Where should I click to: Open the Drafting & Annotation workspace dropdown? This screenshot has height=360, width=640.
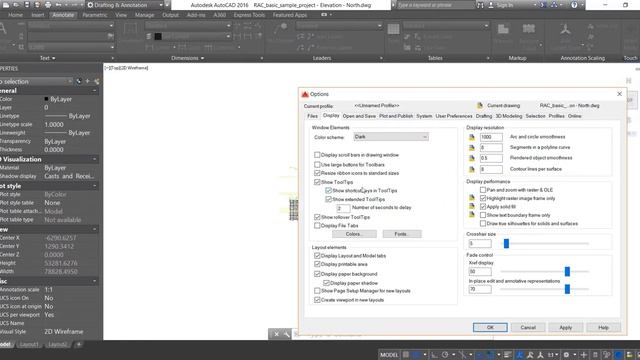coord(124,5)
